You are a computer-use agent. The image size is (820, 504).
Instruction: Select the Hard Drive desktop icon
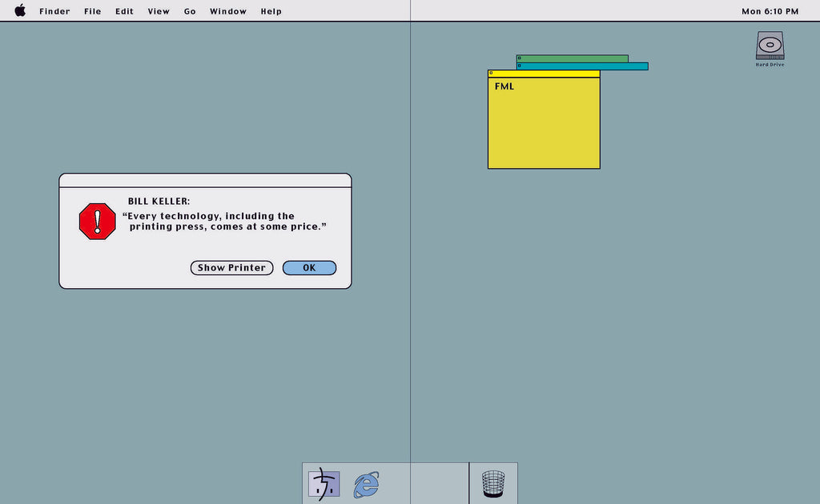point(770,46)
